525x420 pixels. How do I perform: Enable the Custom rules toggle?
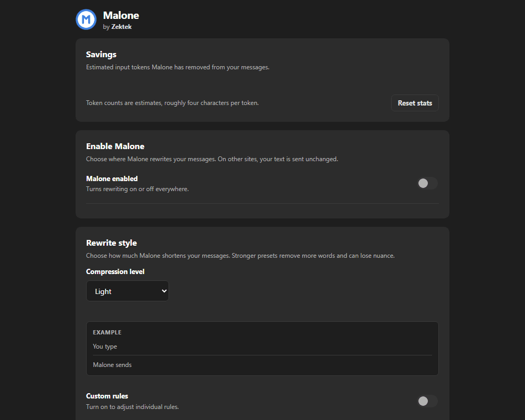(x=427, y=401)
